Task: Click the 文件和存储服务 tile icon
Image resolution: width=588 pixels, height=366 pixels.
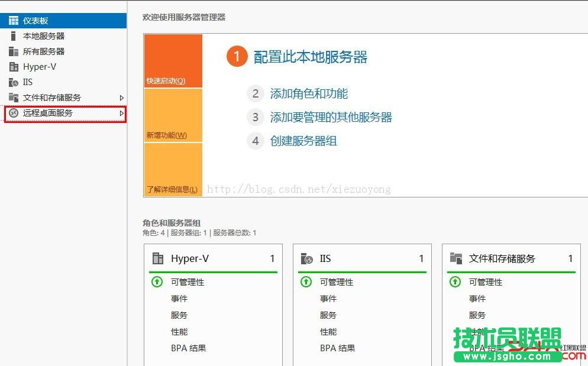Action: coord(457,258)
